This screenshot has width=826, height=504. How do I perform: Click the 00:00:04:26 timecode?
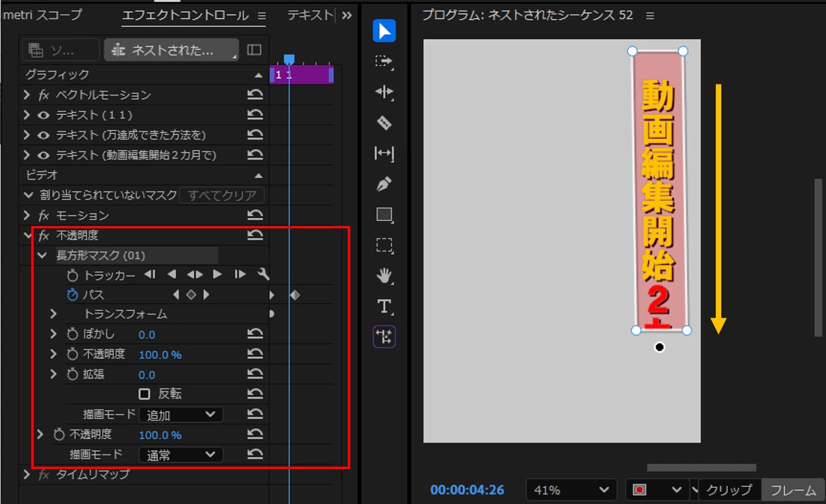[467, 490]
